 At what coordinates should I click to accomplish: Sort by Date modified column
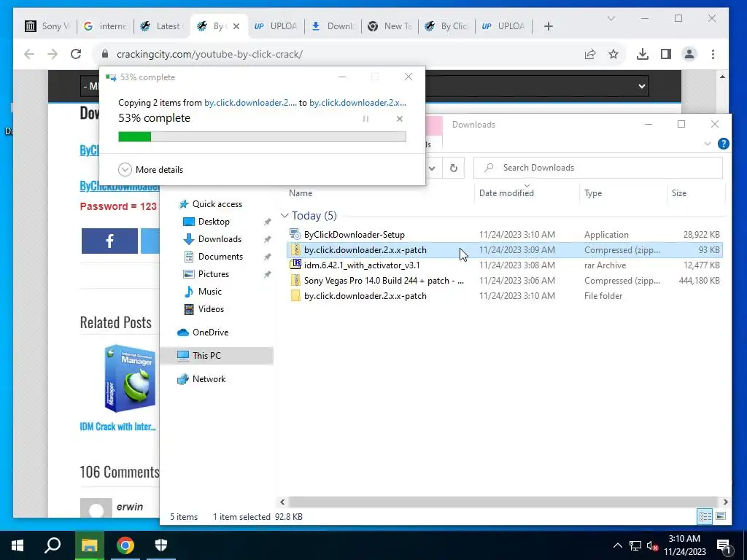point(506,192)
